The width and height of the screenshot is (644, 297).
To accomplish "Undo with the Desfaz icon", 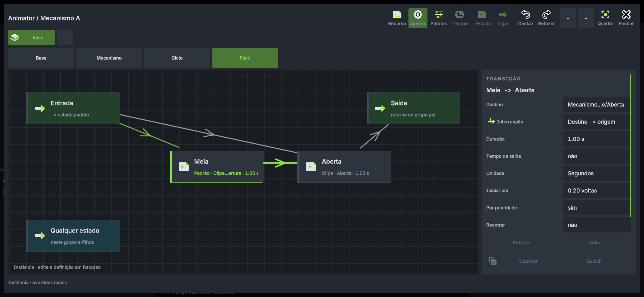I will pyautogui.click(x=526, y=18).
